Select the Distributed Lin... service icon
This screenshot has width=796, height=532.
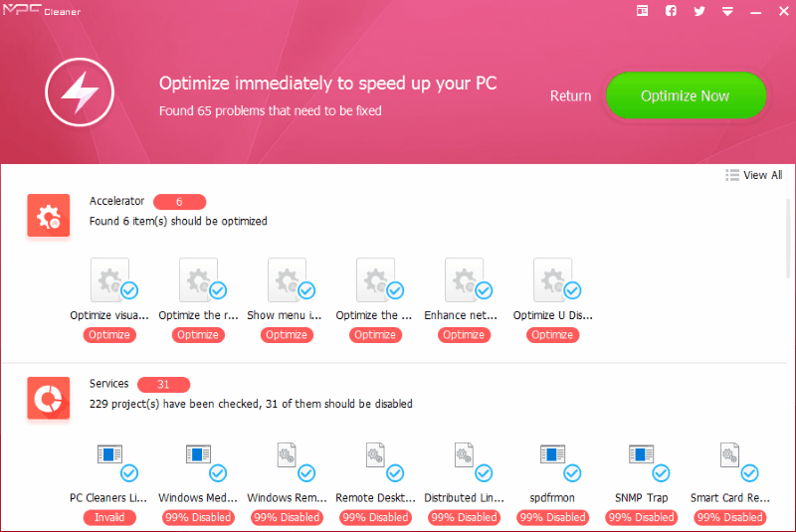(464, 454)
